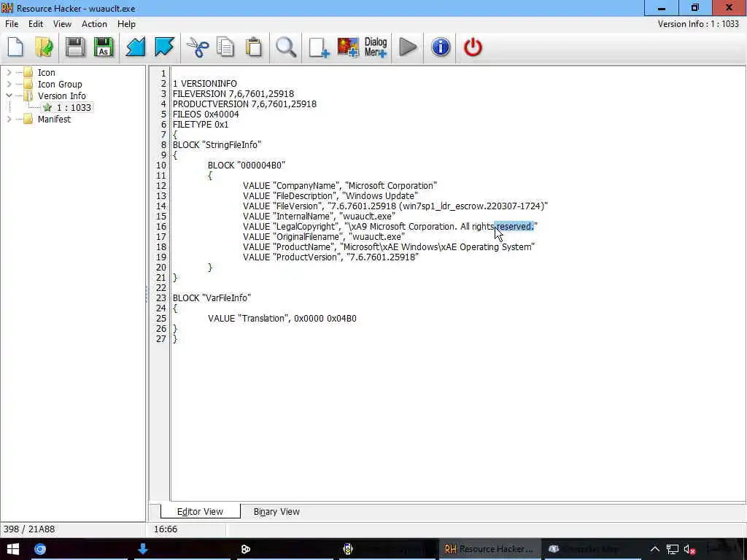Open a file with the folder icon
This screenshot has height=560, width=747.
click(44, 47)
